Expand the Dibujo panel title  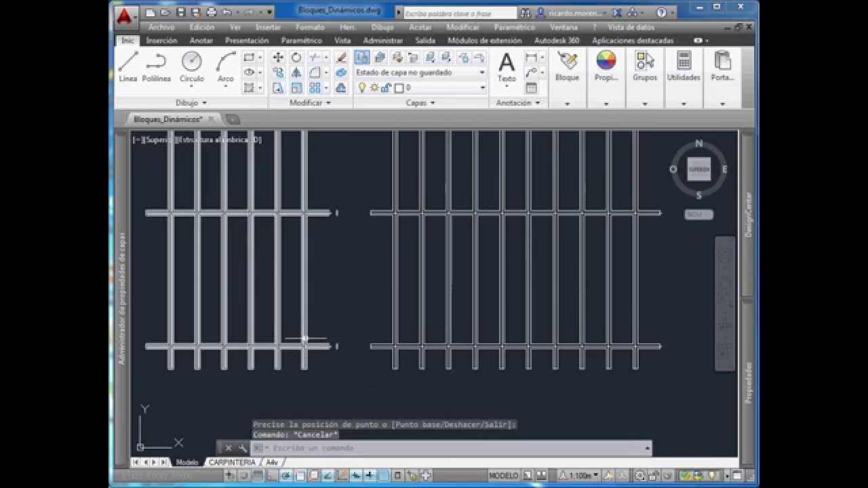pos(191,103)
